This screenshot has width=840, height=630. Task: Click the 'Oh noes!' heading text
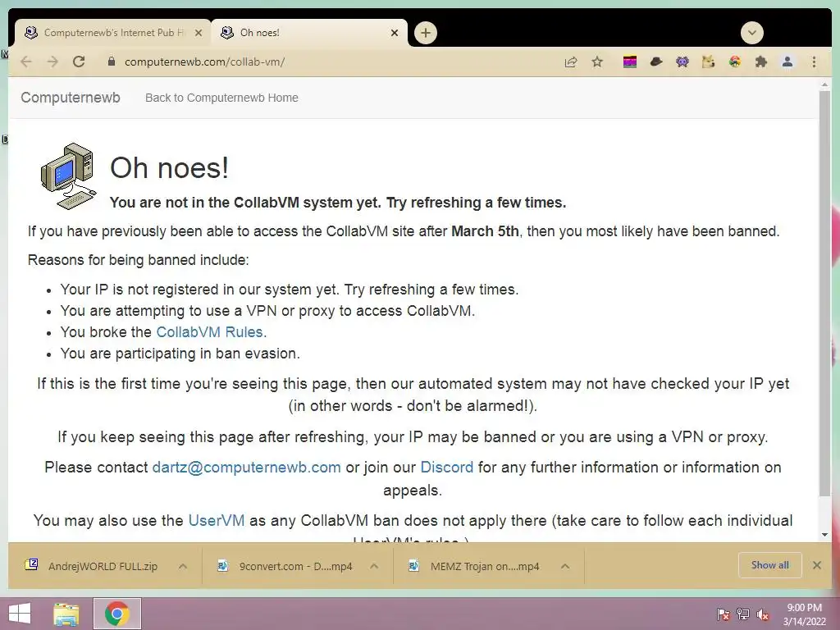tap(169, 167)
